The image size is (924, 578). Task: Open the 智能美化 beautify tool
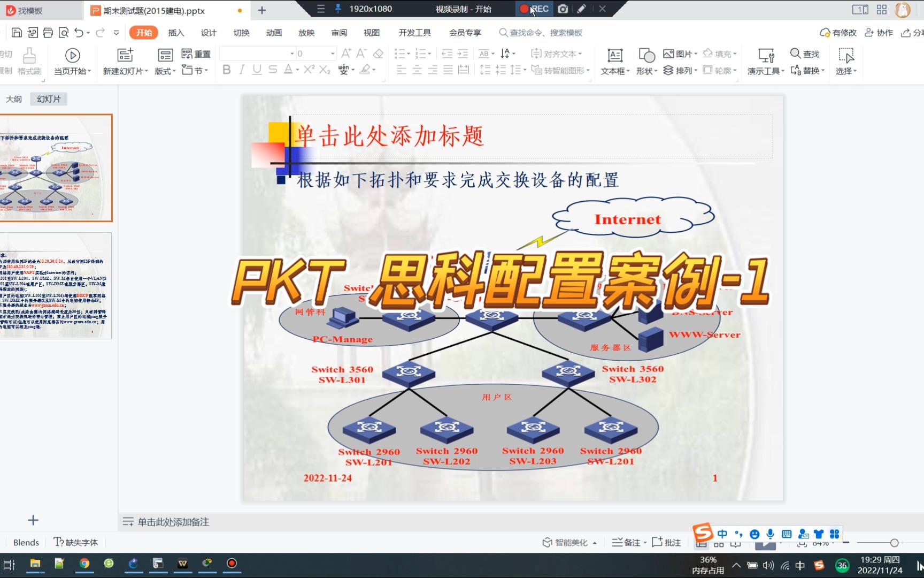[566, 542]
